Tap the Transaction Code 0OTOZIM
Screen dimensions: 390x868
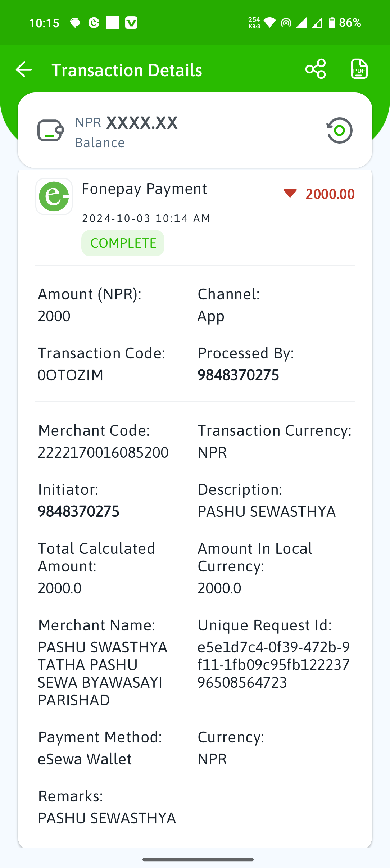(71, 375)
